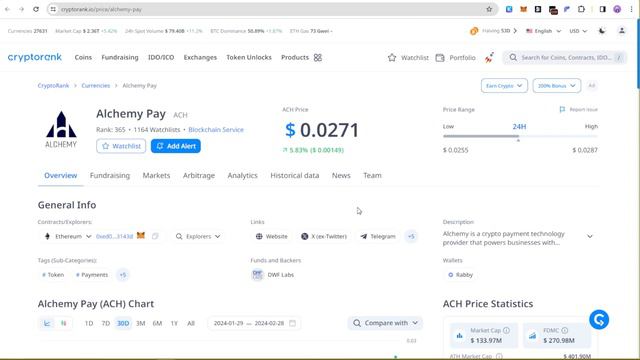The height and width of the screenshot is (360, 640).
Task: Click the browser forward arrow
Action: [21, 9]
